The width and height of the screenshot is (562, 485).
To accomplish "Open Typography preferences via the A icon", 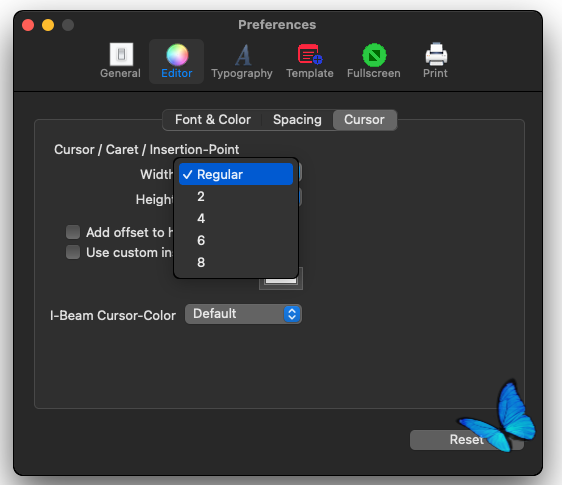I will click(243, 55).
